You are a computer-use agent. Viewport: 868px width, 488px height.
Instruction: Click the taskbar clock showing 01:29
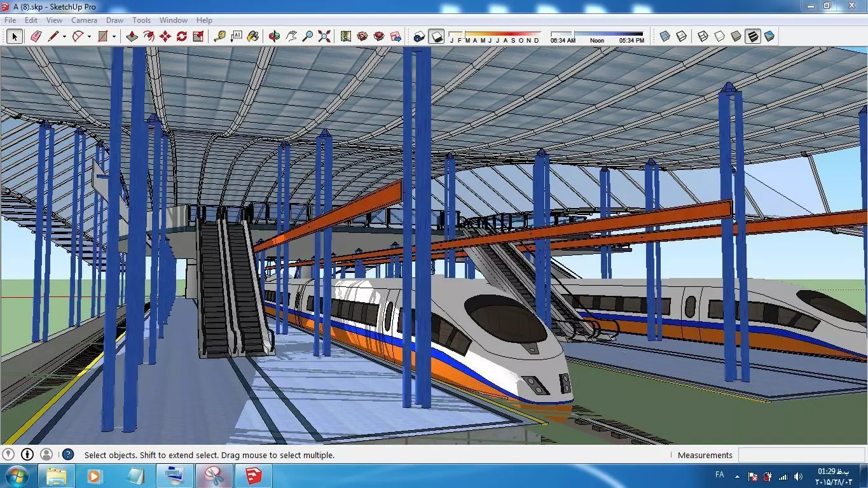[x=832, y=477]
